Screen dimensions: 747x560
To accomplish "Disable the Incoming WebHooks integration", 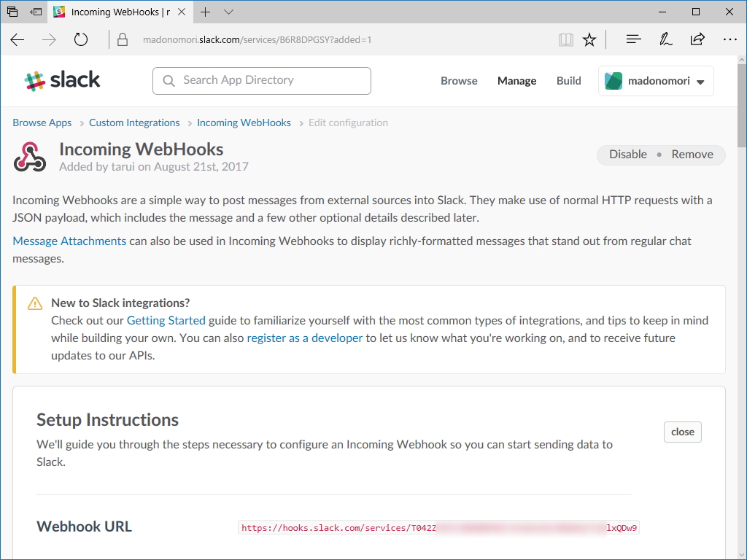I will point(627,155).
